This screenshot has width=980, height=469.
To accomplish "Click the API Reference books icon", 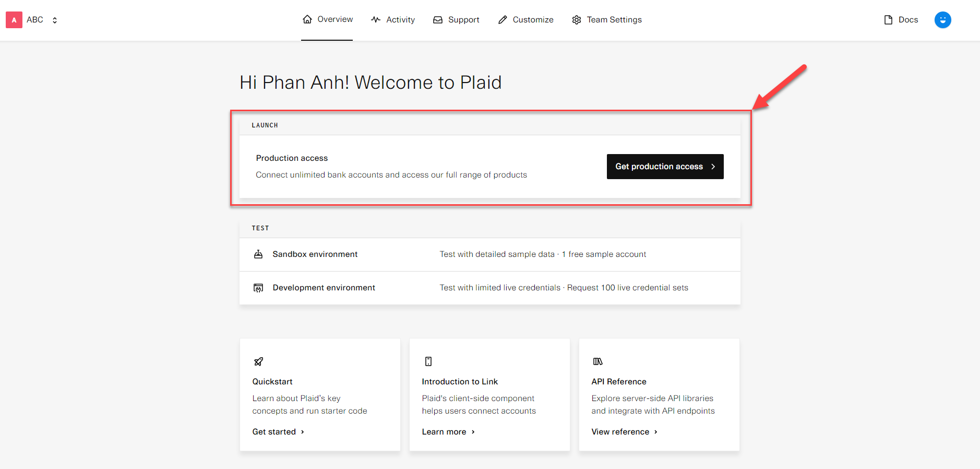I will (597, 361).
